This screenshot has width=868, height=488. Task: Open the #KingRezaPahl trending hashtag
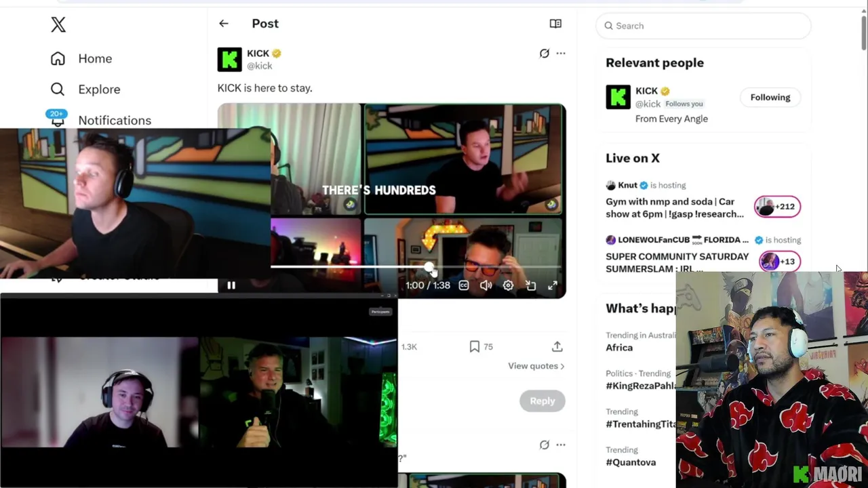pyautogui.click(x=641, y=386)
